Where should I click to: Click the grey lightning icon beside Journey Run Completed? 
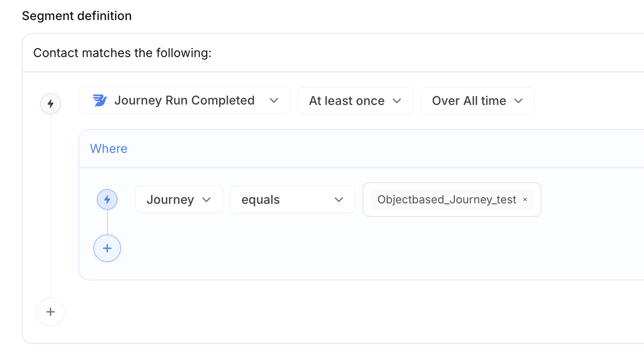point(51,104)
